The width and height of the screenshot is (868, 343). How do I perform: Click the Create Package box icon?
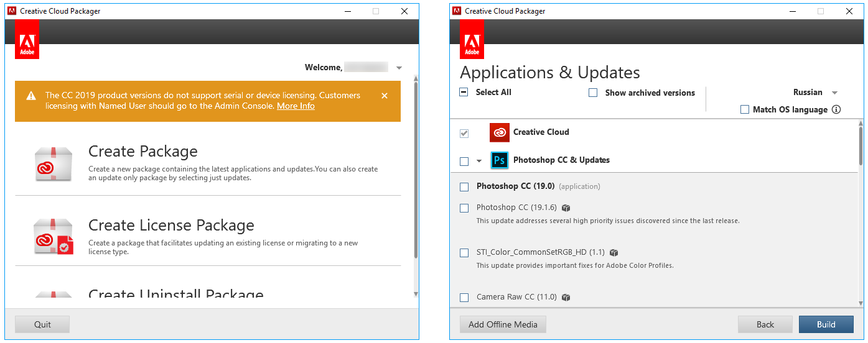coord(53,163)
